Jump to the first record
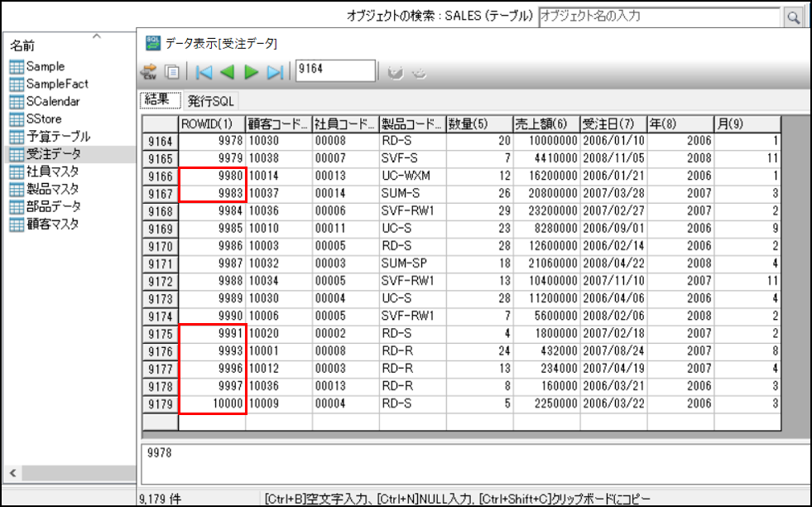 204,72
